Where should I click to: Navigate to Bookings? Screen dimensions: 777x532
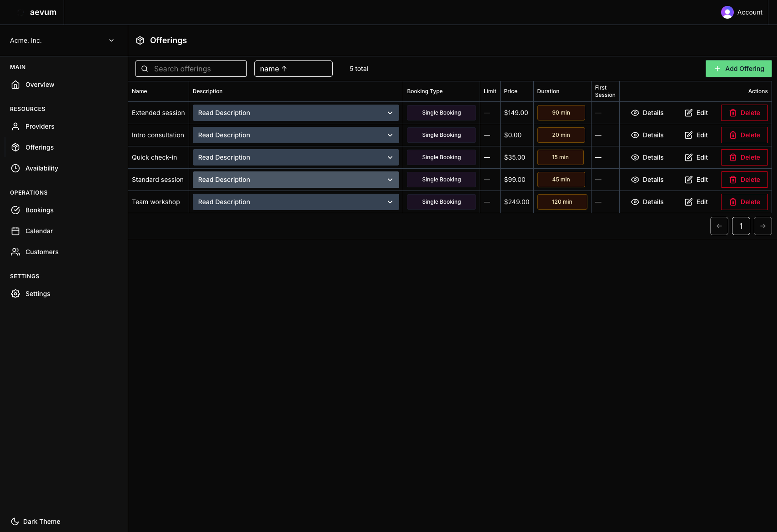[64, 210]
